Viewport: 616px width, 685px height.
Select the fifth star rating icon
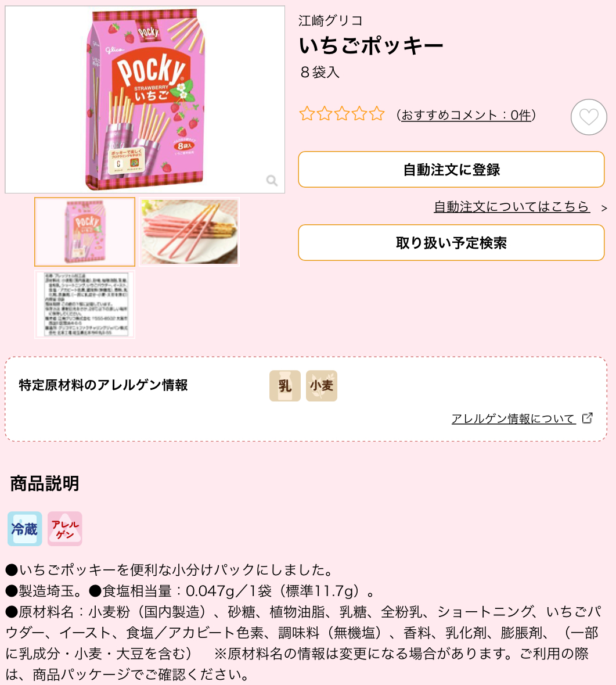click(x=377, y=114)
